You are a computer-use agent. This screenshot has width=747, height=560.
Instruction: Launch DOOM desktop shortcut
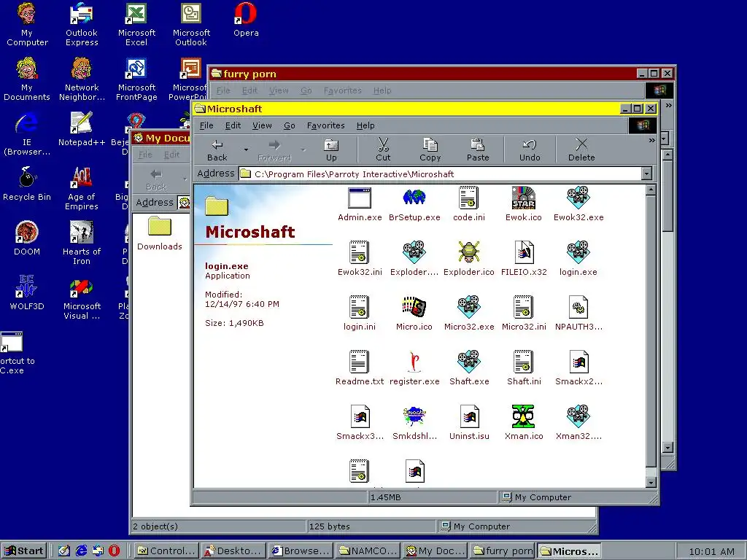pos(27,238)
